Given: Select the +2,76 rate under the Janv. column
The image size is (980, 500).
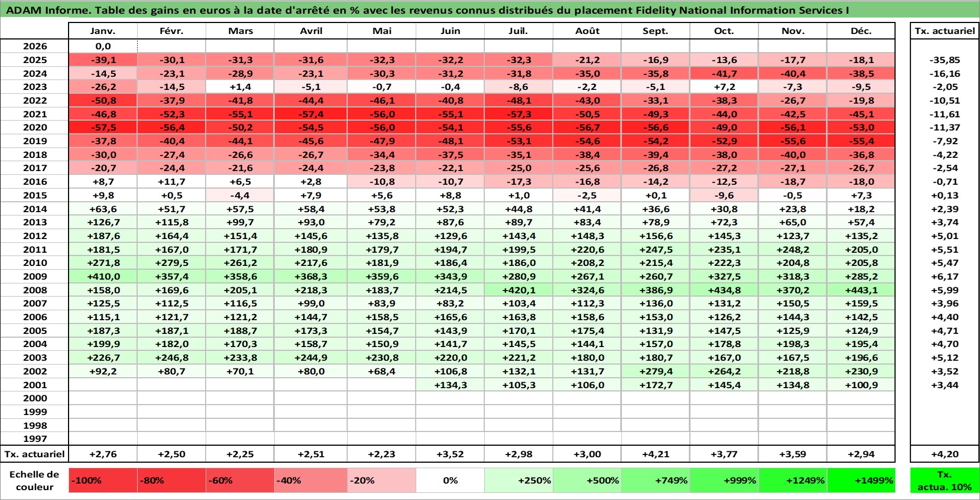Looking at the screenshot, I should [x=103, y=454].
